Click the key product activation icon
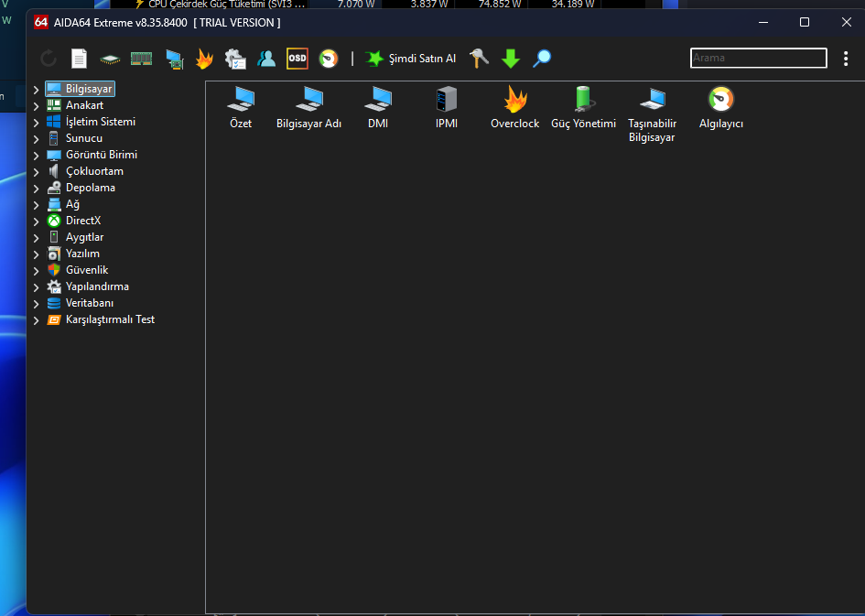Image resolution: width=865 pixels, height=616 pixels. (479, 59)
